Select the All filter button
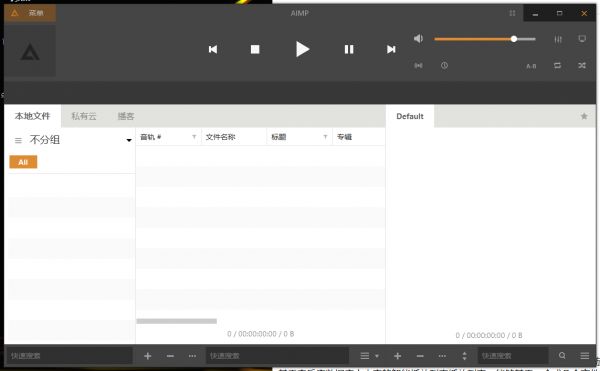This screenshot has width=600, height=371. [x=23, y=162]
